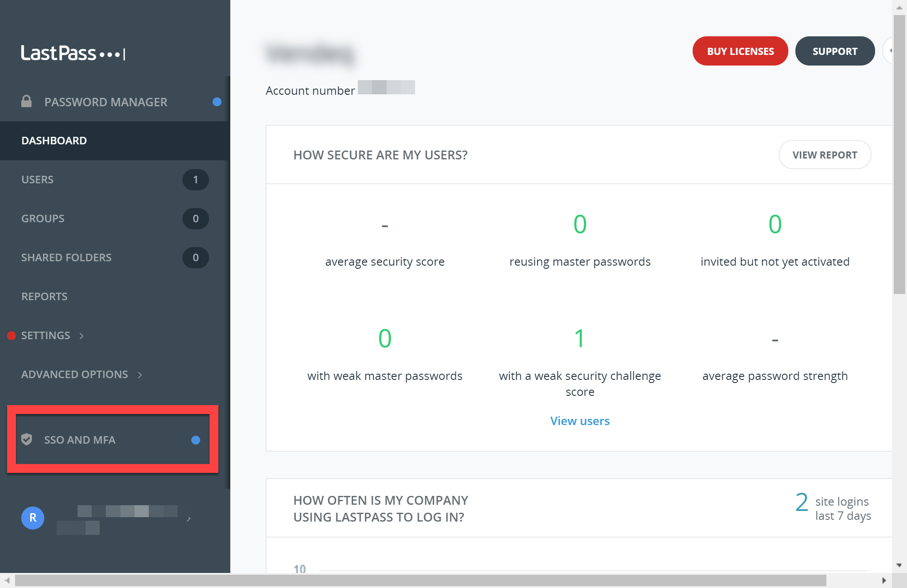
Task: Click the Shared Folders count badge
Action: coord(196,258)
